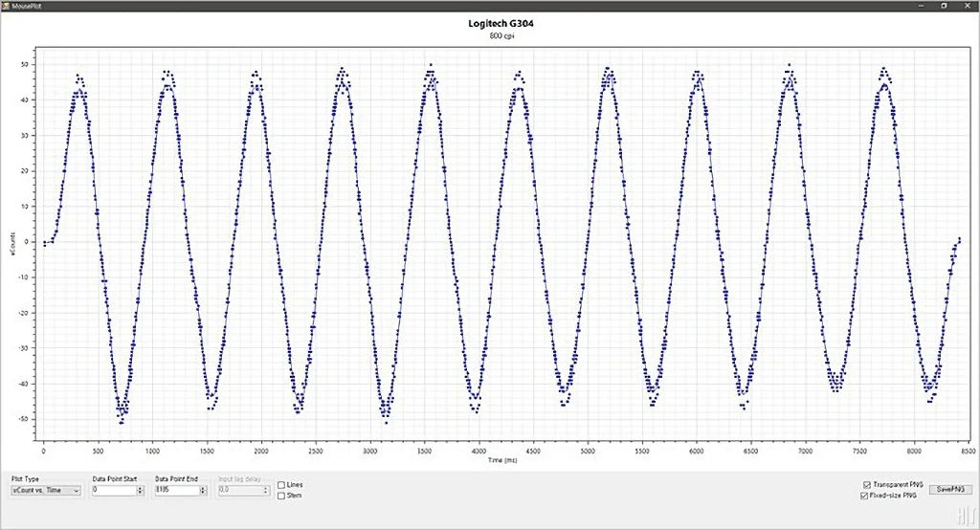Click the "xCounts" vertical axis label
This screenshot has height=530, width=980.
(11, 242)
